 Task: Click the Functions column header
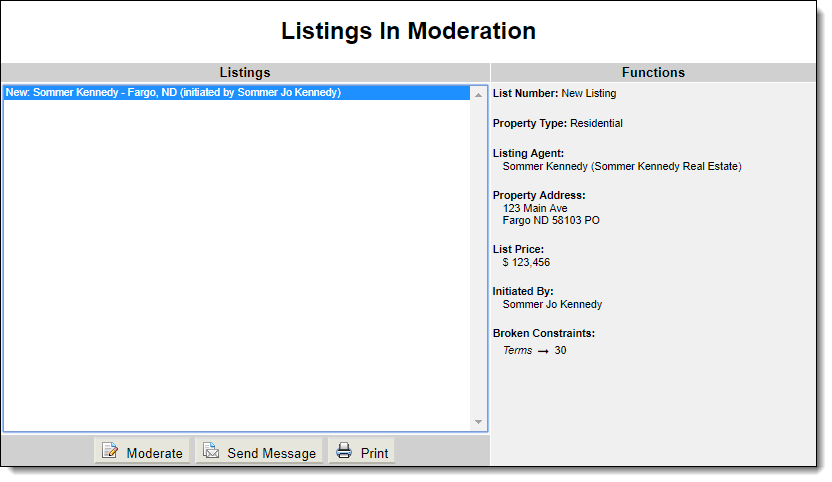click(653, 72)
